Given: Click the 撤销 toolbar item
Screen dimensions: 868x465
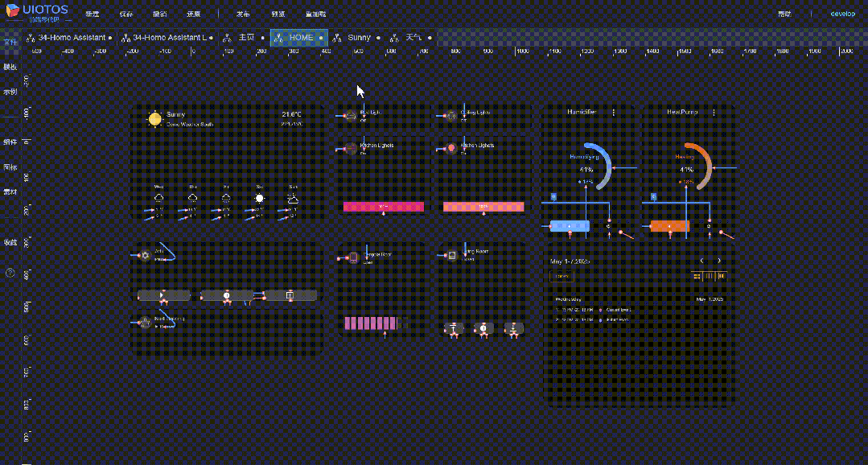Looking at the screenshot, I should [x=160, y=14].
